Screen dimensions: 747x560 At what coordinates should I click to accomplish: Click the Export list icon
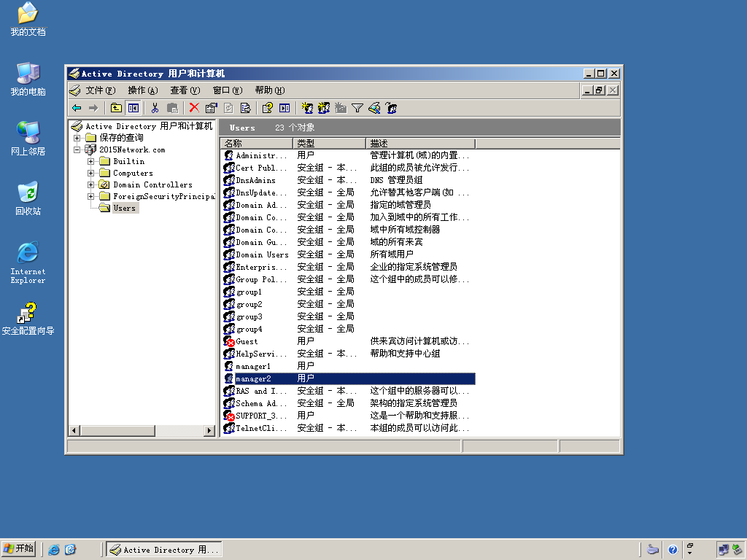(x=245, y=108)
